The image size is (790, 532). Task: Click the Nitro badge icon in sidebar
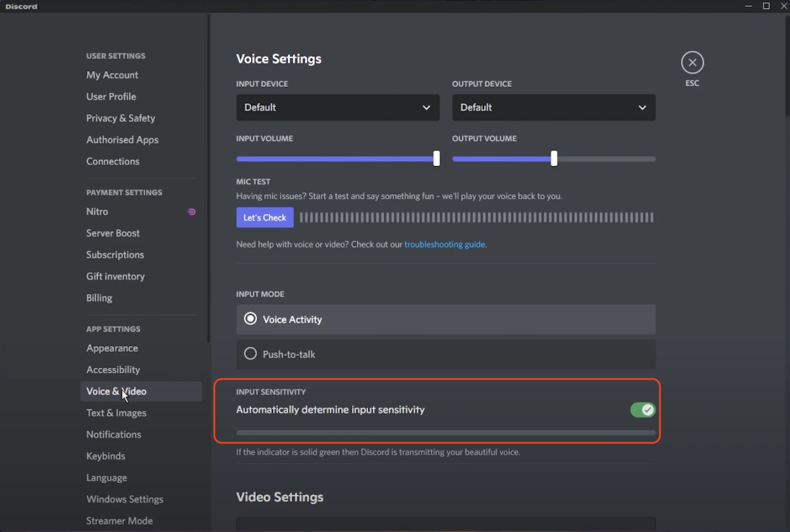[191, 212]
